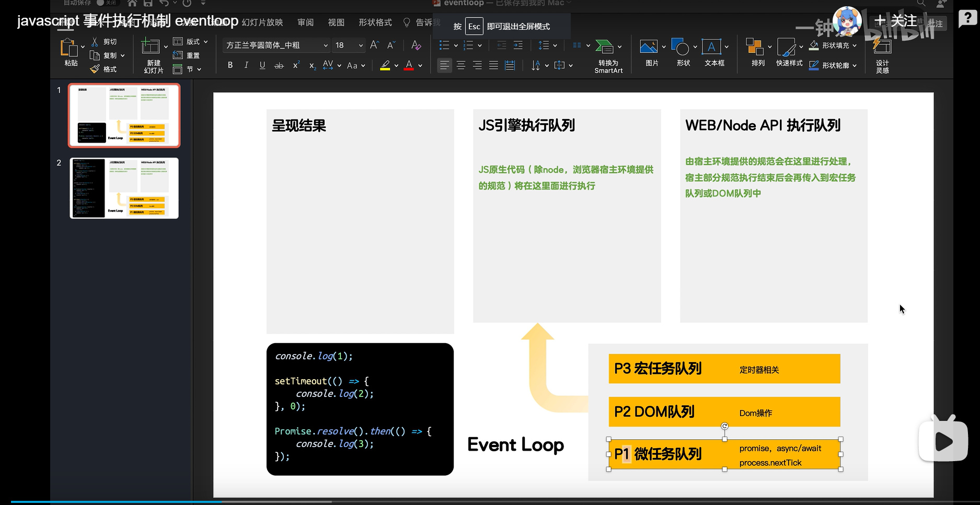Open the Review (审阅) tab
The width and height of the screenshot is (980, 505).
click(306, 22)
